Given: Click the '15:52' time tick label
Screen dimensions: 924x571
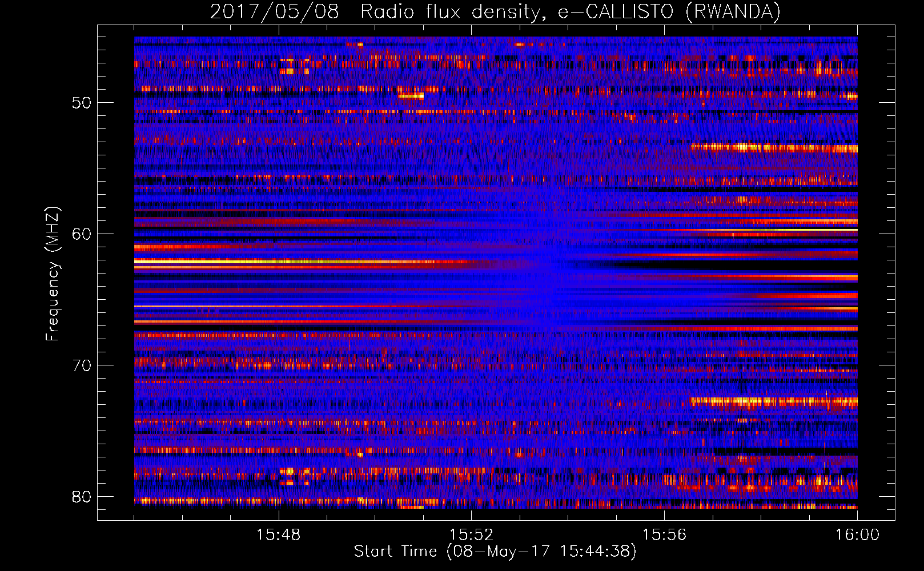Looking at the screenshot, I should pyautogui.click(x=471, y=534).
